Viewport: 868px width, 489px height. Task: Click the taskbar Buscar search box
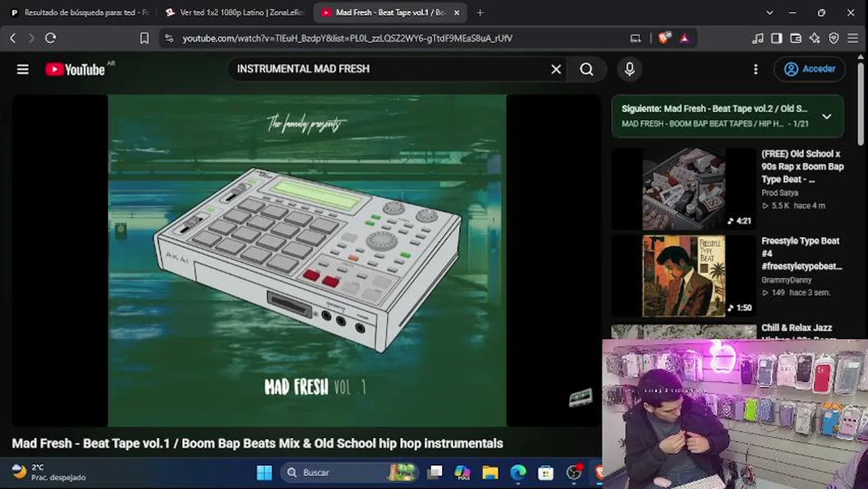tap(351, 472)
